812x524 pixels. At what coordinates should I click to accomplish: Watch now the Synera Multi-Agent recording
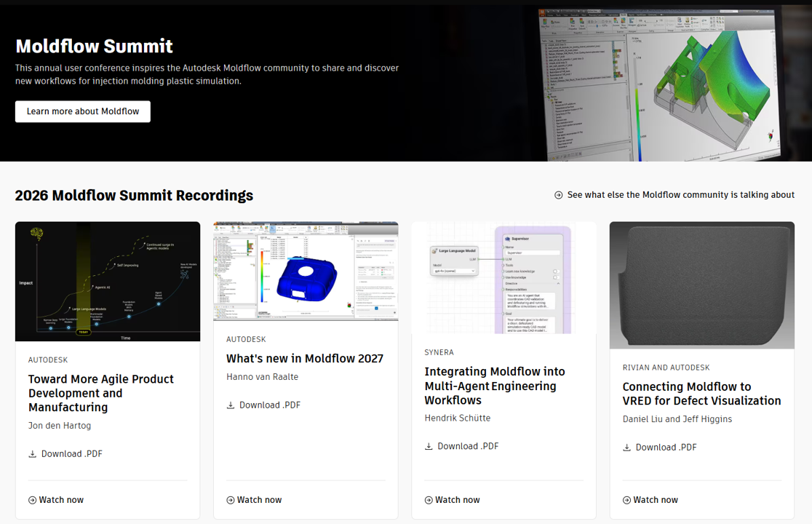click(x=452, y=500)
